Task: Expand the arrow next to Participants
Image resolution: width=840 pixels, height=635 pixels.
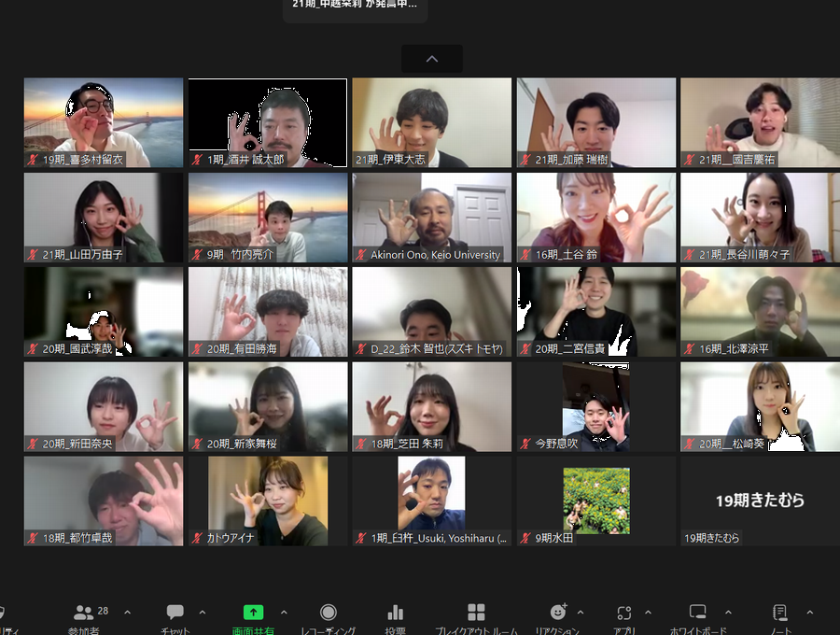Action: (128, 613)
